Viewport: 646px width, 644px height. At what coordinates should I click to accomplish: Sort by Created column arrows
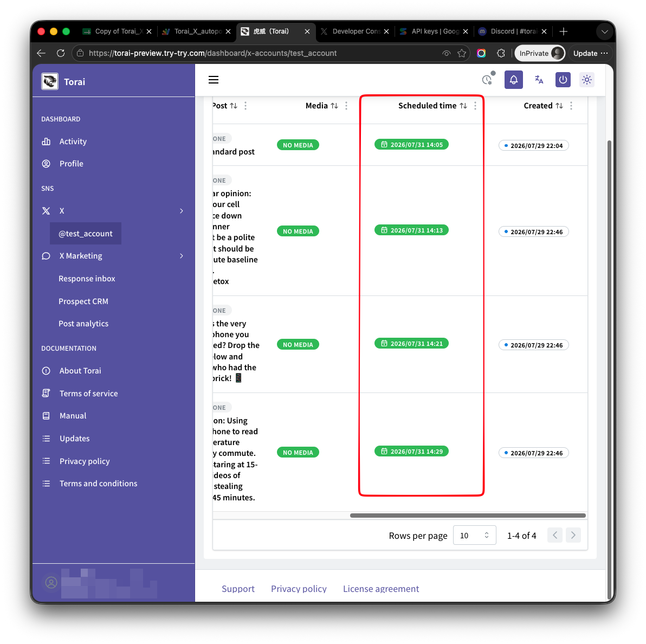559,106
